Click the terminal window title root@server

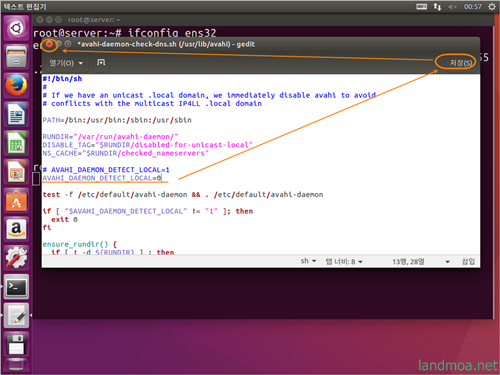(94, 20)
